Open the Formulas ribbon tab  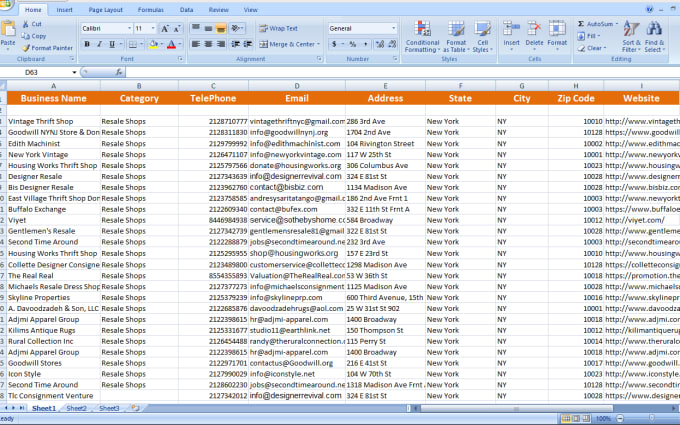point(150,10)
